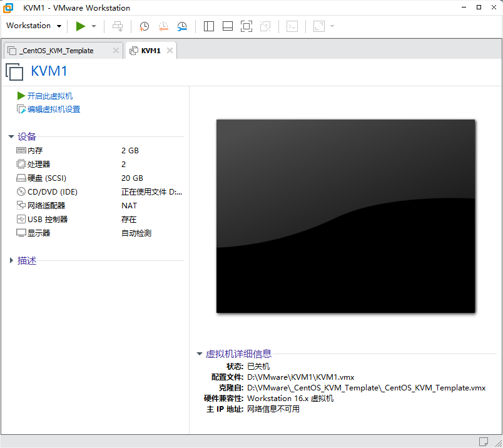Close the _CentOS_KVM_Template tab
The width and height of the screenshot is (503, 448).
pos(116,51)
